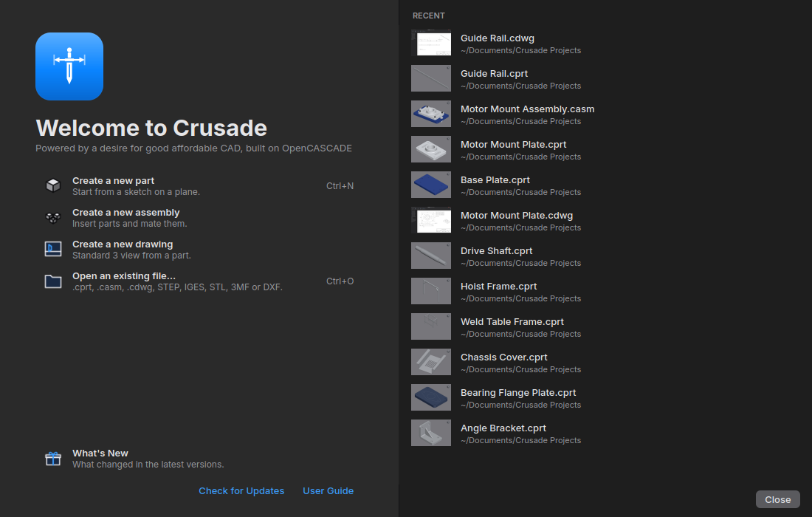Select file name Drive Shaft.cprt
The image size is (812, 517).
coord(496,251)
